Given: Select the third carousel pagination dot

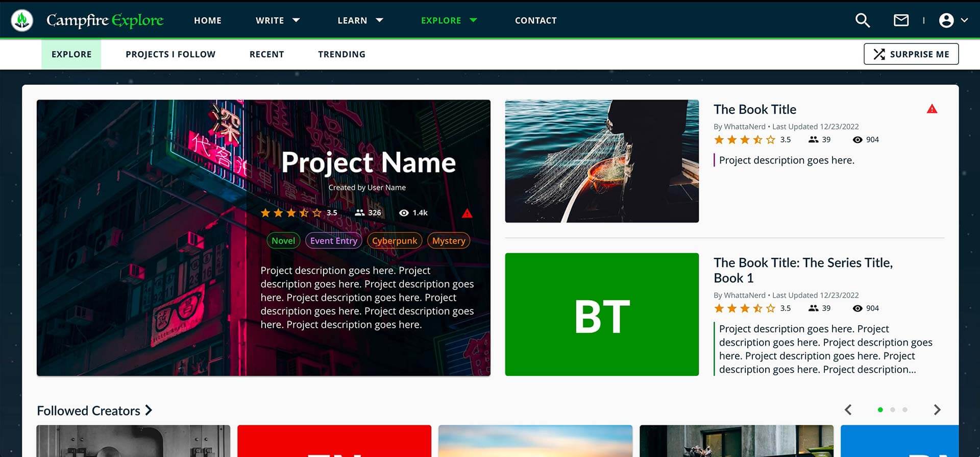Looking at the screenshot, I should (905, 410).
